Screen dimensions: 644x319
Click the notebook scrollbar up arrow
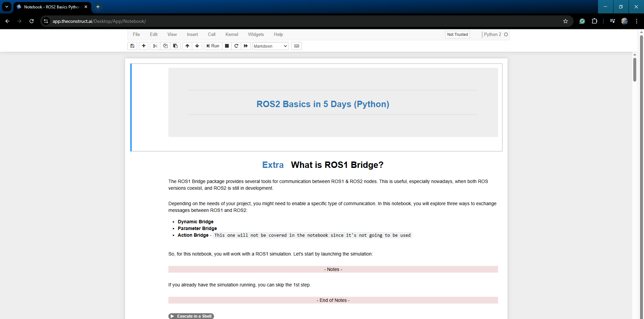pos(635,54)
